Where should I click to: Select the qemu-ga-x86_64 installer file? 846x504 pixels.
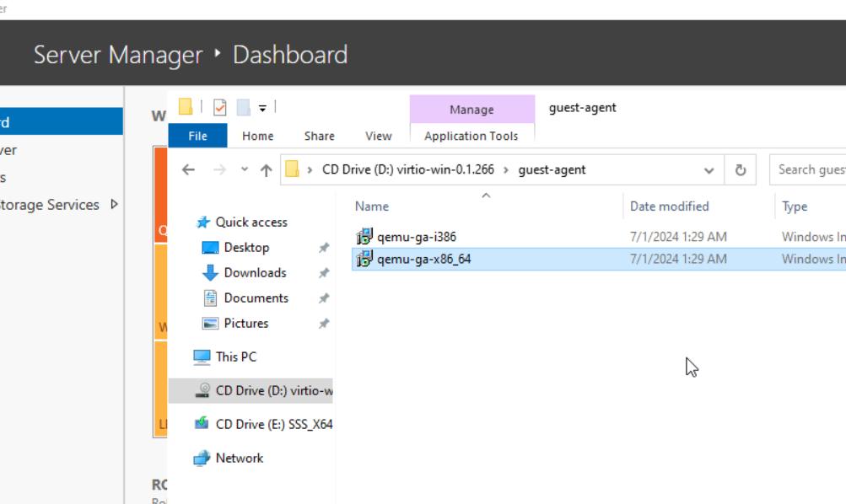[423, 259]
